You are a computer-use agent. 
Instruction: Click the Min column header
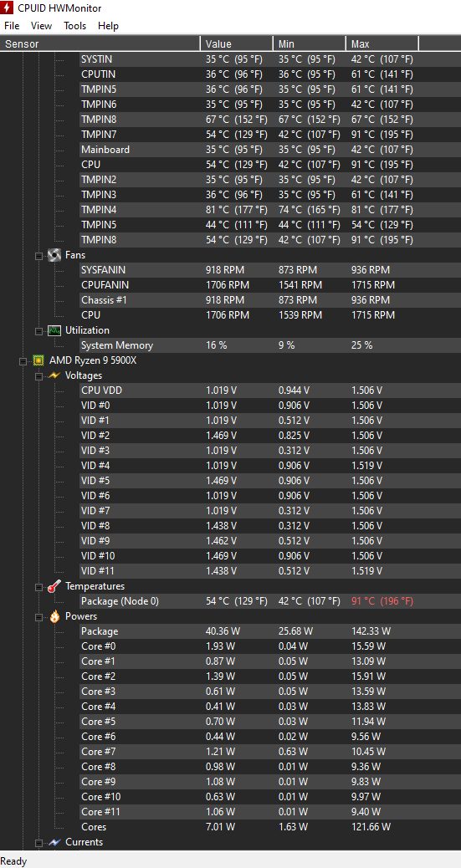310,43
